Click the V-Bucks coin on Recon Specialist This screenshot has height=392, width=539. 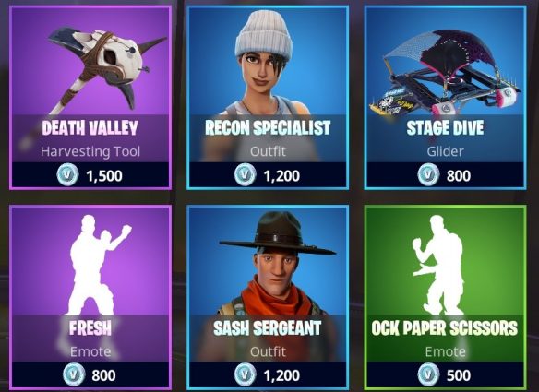(x=246, y=175)
